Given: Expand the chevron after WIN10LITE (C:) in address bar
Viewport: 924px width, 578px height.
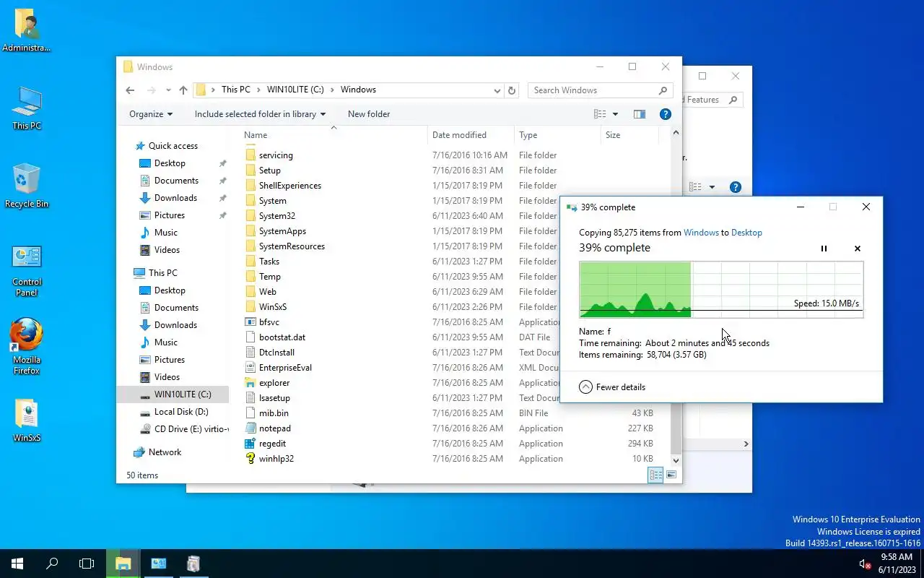Looking at the screenshot, I should pos(333,90).
